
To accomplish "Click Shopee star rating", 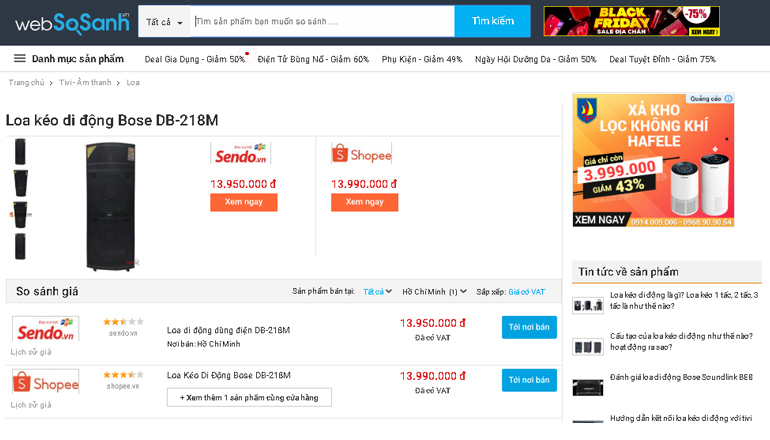I will tap(123, 375).
